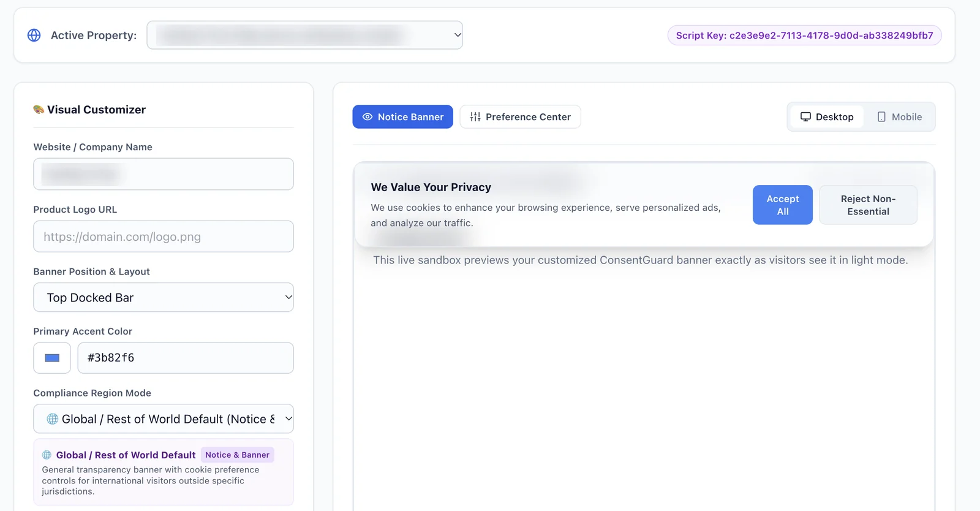Switch to the Preference Center tab
980x511 pixels.
(520, 117)
